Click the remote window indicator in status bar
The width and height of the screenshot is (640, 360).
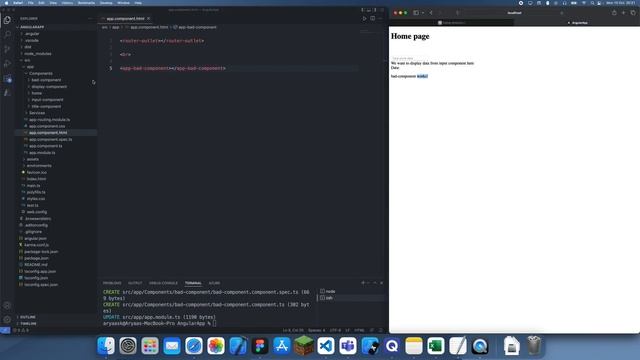pos(5,330)
